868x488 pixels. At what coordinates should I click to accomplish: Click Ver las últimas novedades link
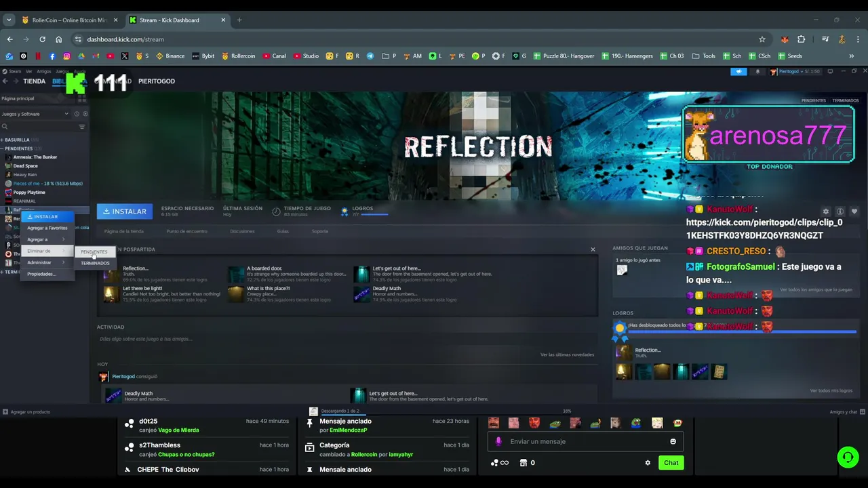[567, 354]
